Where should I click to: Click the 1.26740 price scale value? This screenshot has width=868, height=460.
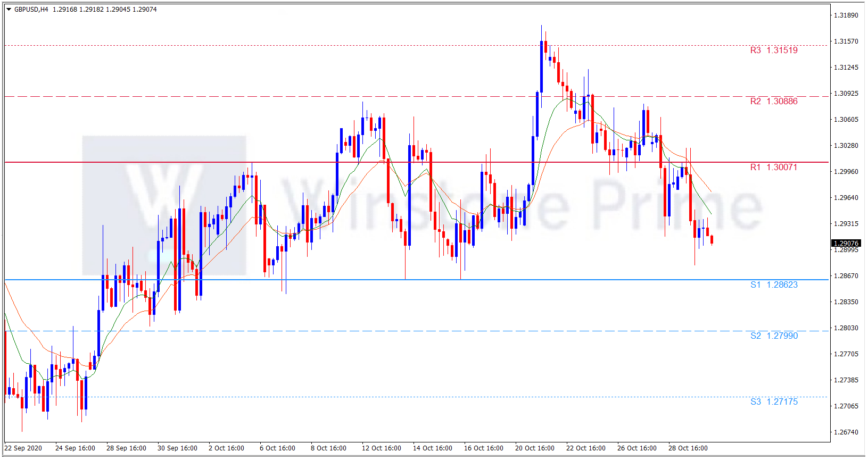point(846,432)
